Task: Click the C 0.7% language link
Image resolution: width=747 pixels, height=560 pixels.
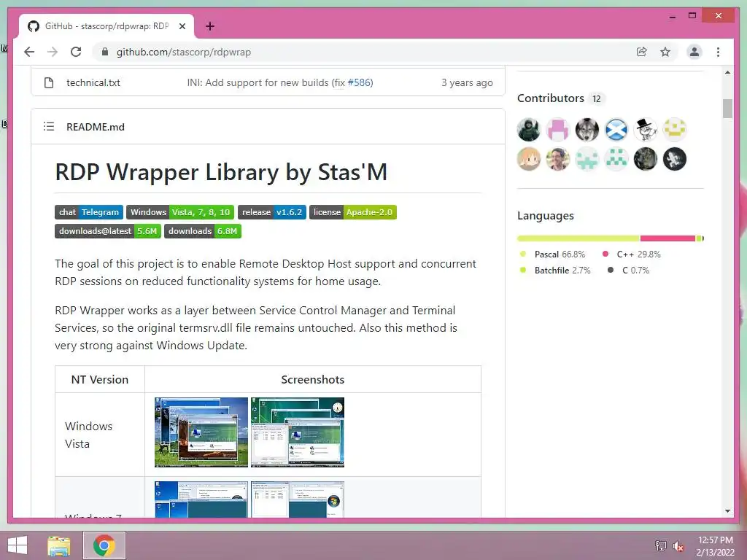Action: coord(629,271)
